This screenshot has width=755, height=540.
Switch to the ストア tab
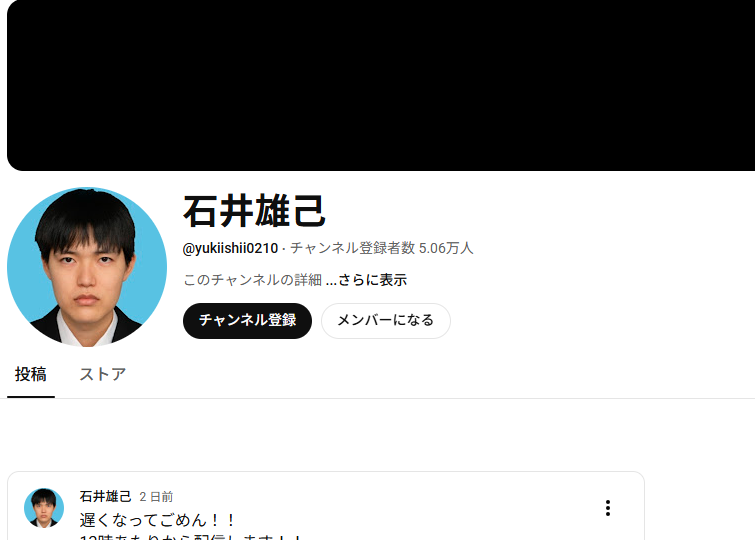[x=103, y=374]
